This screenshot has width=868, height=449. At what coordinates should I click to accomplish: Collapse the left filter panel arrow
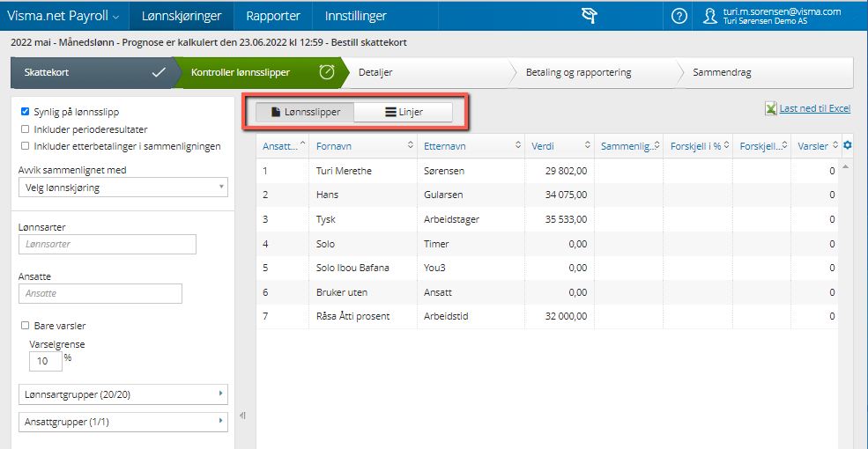pyautogui.click(x=242, y=416)
